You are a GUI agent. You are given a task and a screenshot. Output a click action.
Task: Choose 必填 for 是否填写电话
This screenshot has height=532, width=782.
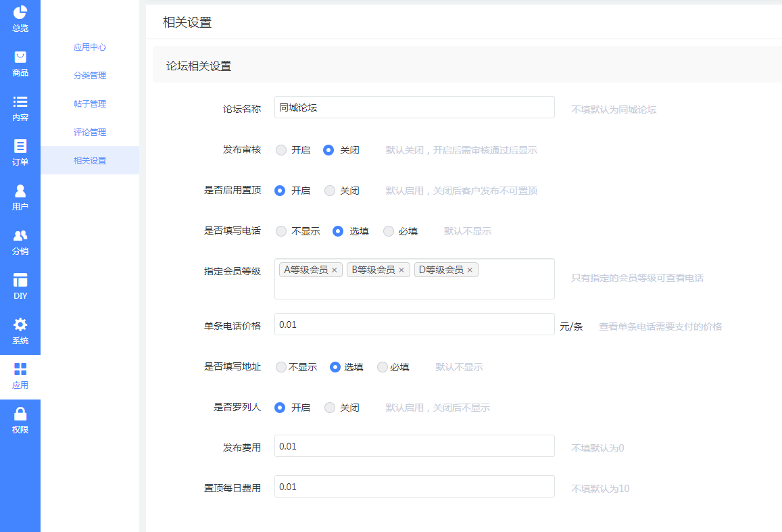tap(389, 231)
